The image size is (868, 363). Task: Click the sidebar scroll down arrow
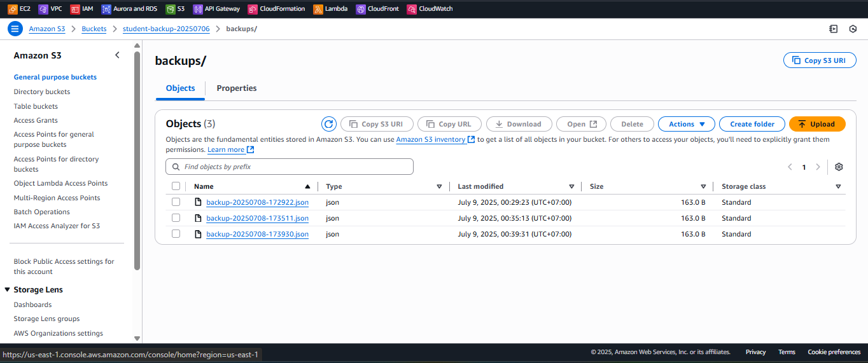point(137,339)
